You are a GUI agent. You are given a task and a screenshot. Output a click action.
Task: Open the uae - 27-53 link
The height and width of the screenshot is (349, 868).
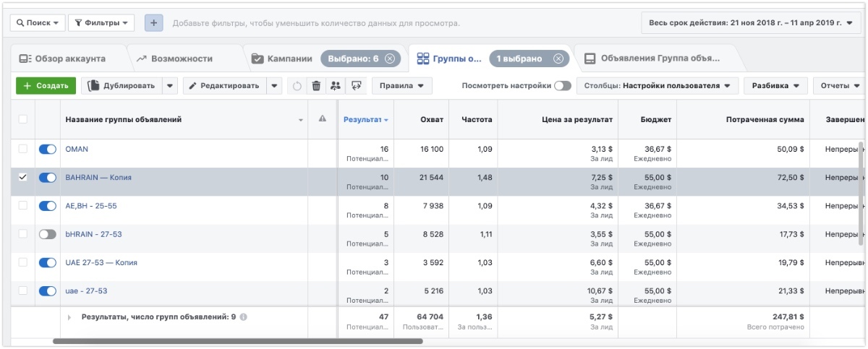86,290
